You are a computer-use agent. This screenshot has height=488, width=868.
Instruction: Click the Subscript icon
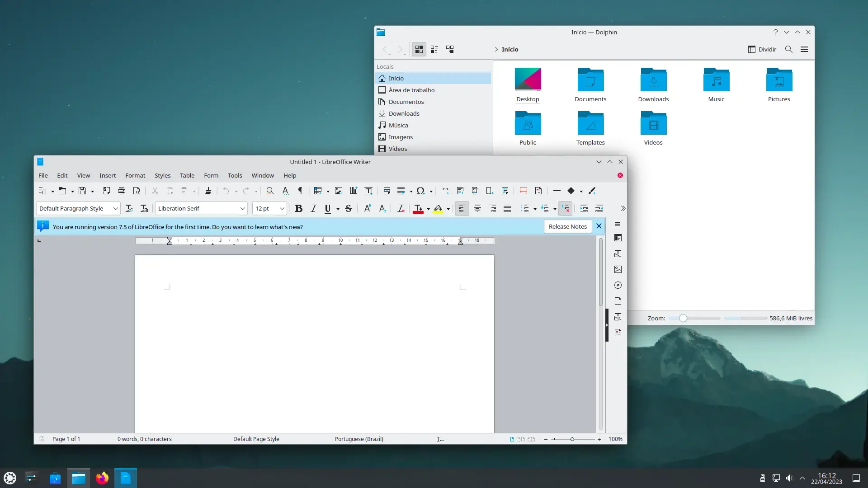382,208
